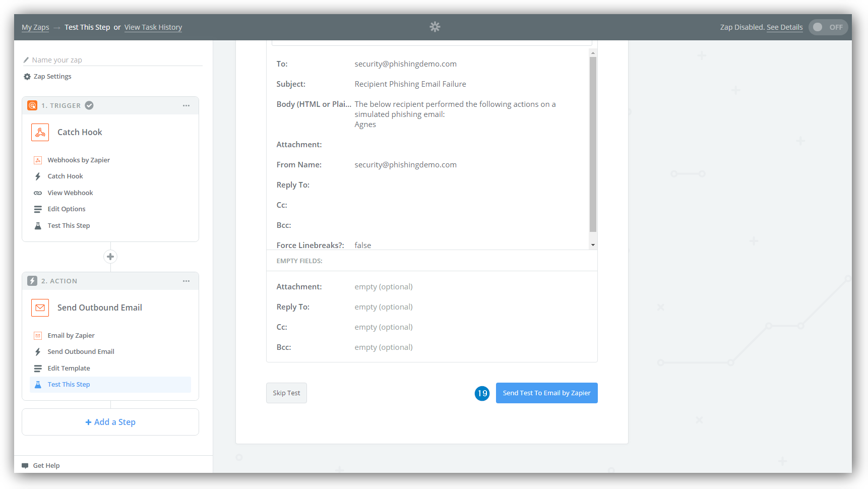The height and width of the screenshot is (489, 868).
Task: Click See Details link
Action: [784, 27]
